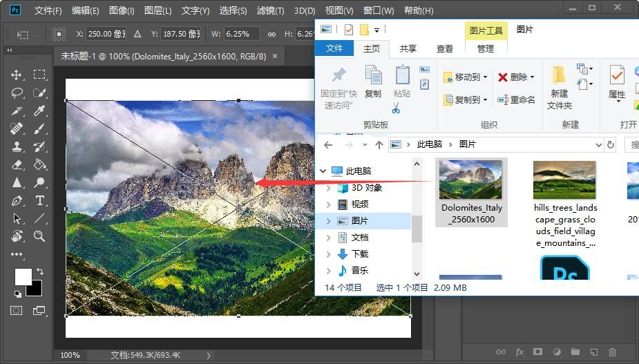Reset to default black and white colors
The height and width of the screenshot is (364, 639).
pyautogui.click(x=17, y=294)
